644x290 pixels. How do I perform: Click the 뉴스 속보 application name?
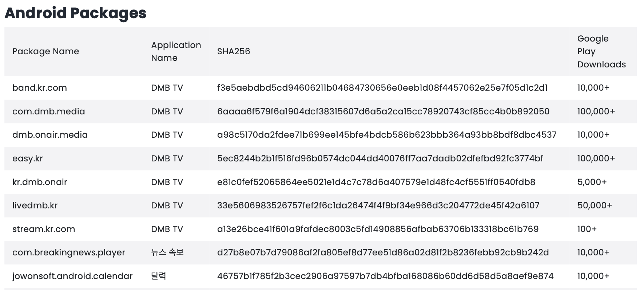tap(167, 252)
